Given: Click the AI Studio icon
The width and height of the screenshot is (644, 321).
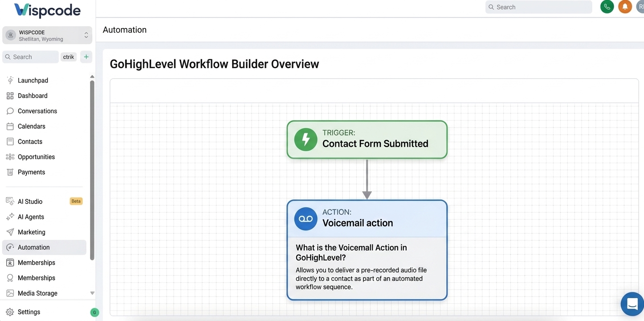Looking at the screenshot, I should [x=10, y=201].
